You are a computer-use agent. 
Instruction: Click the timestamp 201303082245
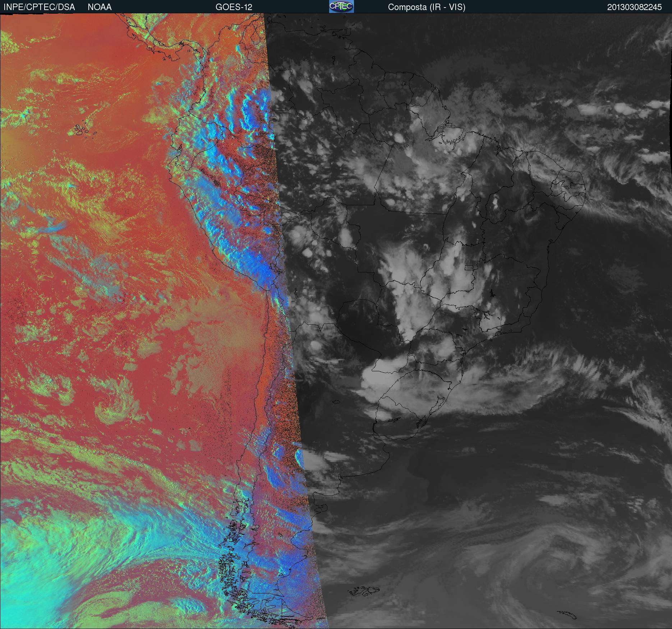[634, 7]
